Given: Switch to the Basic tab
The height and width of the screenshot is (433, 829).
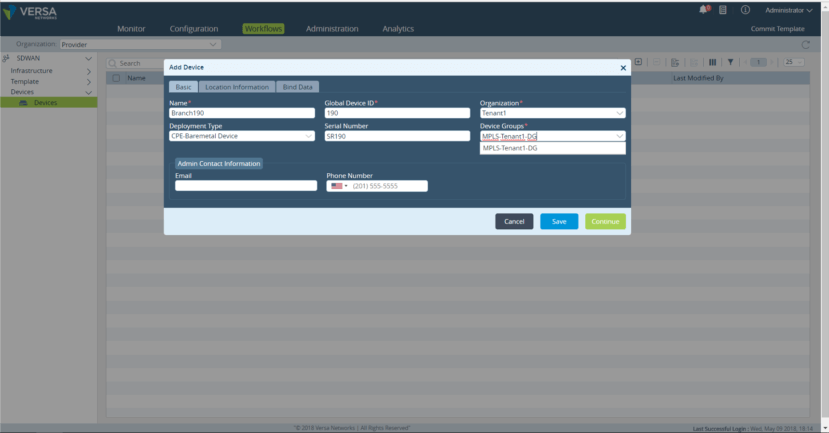Looking at the screenshot, I should pos(183,87).
